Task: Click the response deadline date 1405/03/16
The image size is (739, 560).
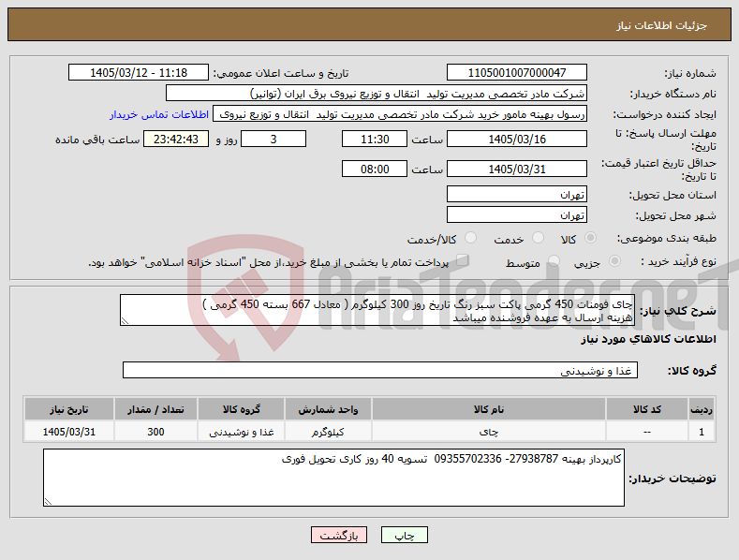Action: [516, 139]
